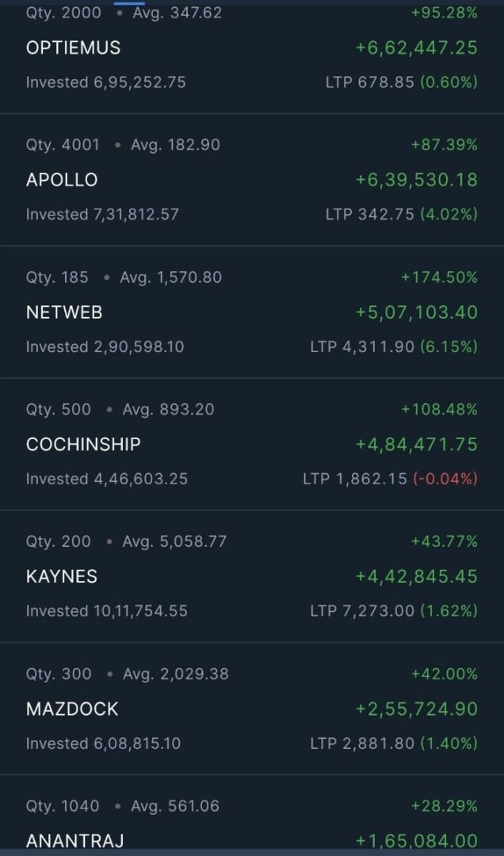Select the ANANTRAJ stock name

coord(74,841)
